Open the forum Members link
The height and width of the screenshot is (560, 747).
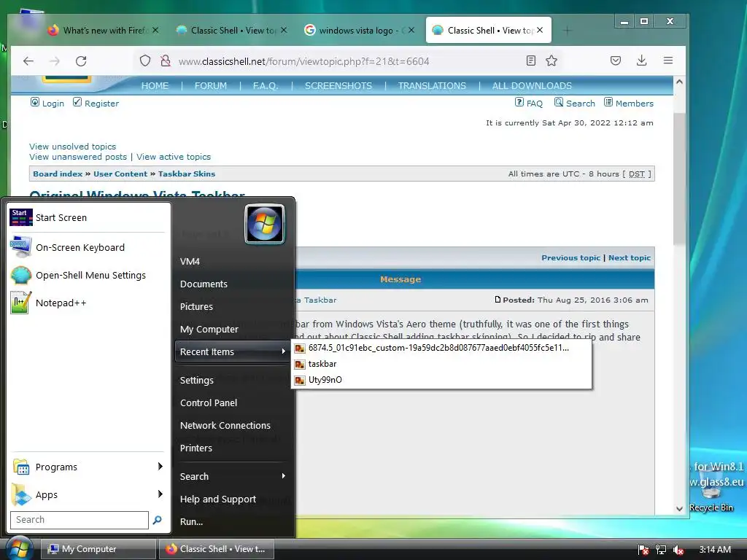[629, 104]
